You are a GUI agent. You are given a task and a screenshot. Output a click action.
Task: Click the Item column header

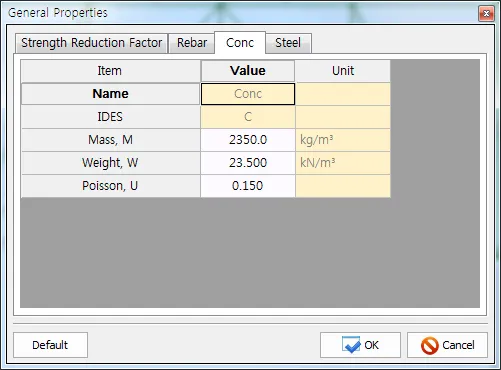(x=110, y=71)
